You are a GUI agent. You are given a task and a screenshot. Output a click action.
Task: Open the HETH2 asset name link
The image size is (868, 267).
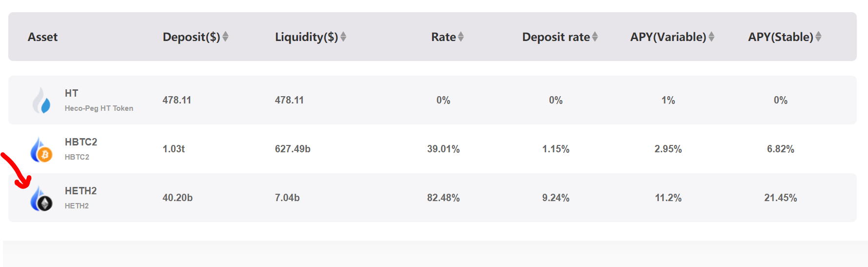(x=80, y=191)
